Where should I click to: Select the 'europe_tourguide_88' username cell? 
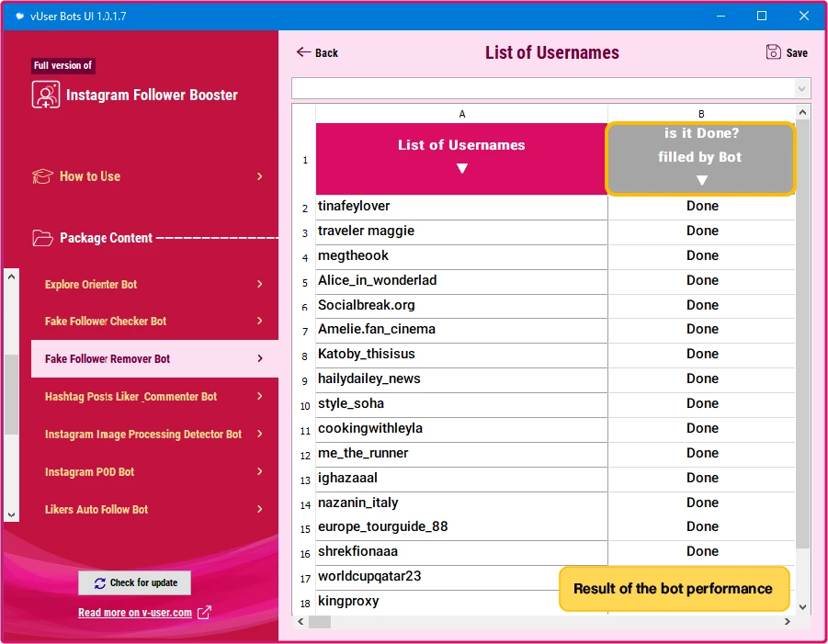tap(461, 527)
